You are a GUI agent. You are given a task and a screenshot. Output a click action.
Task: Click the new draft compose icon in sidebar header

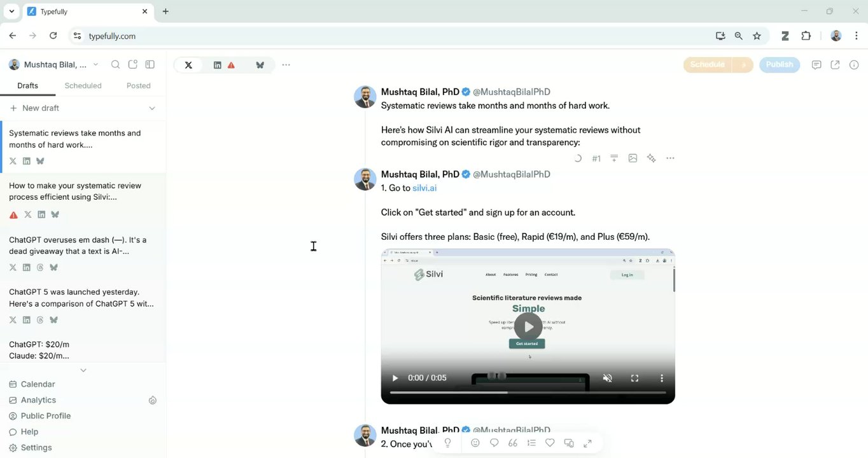point(132,64)
